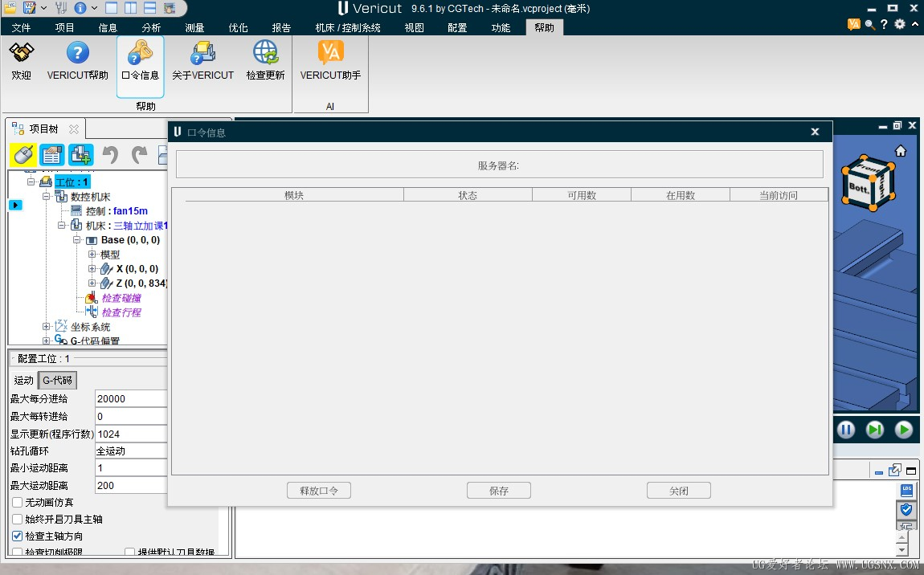Select the 项目树 panel tab
This screenshot has width=924, height=575.
click(44, 129)
